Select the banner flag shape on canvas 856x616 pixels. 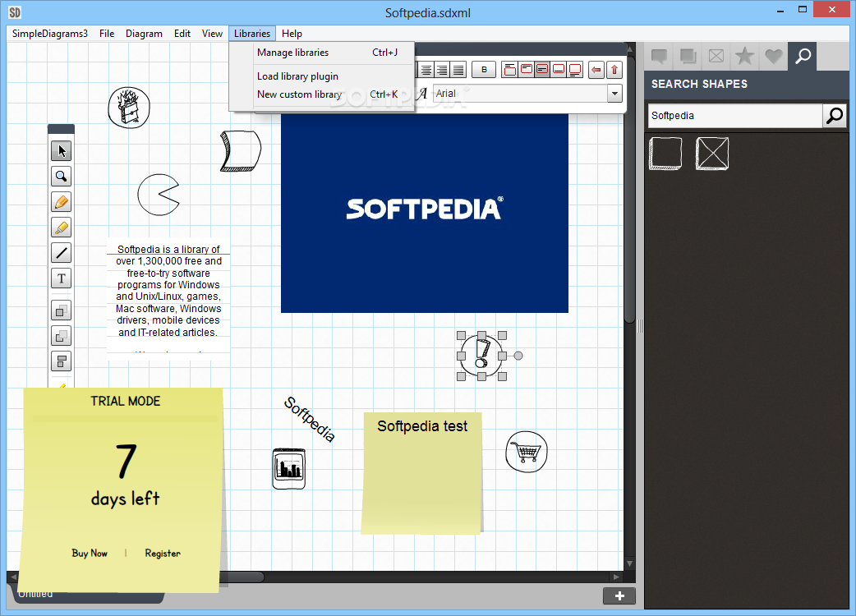click(240, 151)
